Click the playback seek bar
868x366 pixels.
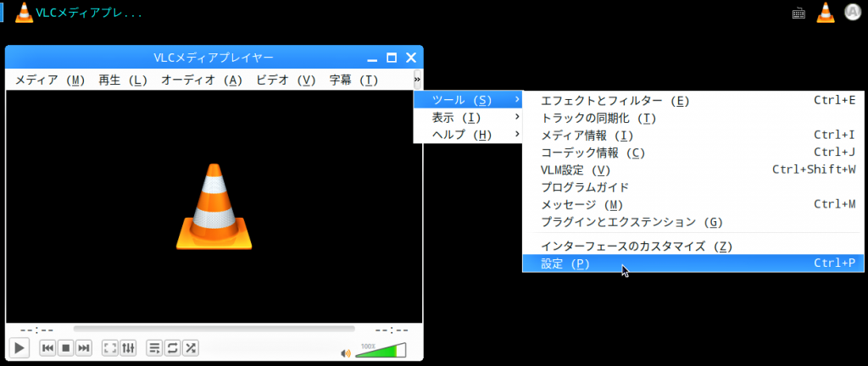tap(214, 329)
